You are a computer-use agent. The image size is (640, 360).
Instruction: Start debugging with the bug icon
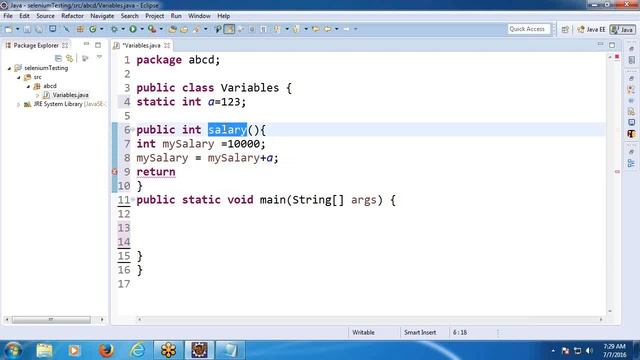point(115,29)
